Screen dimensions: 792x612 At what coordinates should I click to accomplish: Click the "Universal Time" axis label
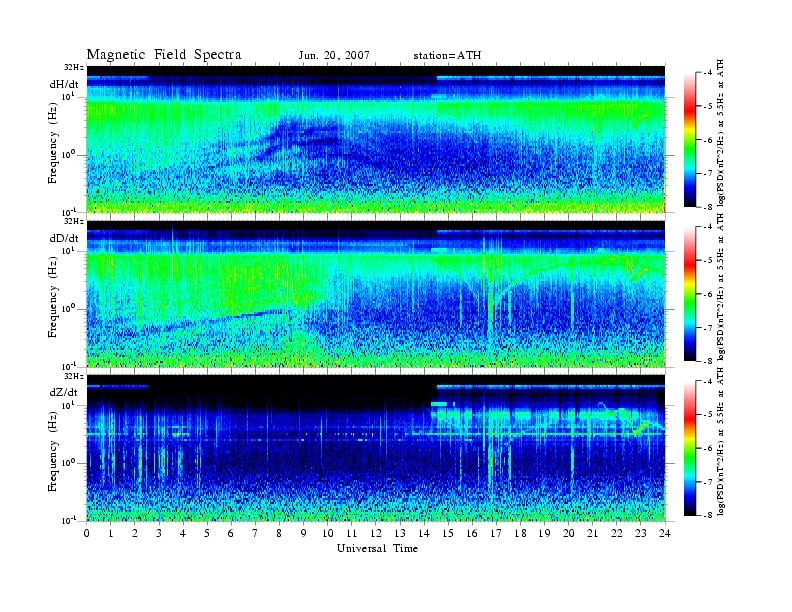pos(377,548)
